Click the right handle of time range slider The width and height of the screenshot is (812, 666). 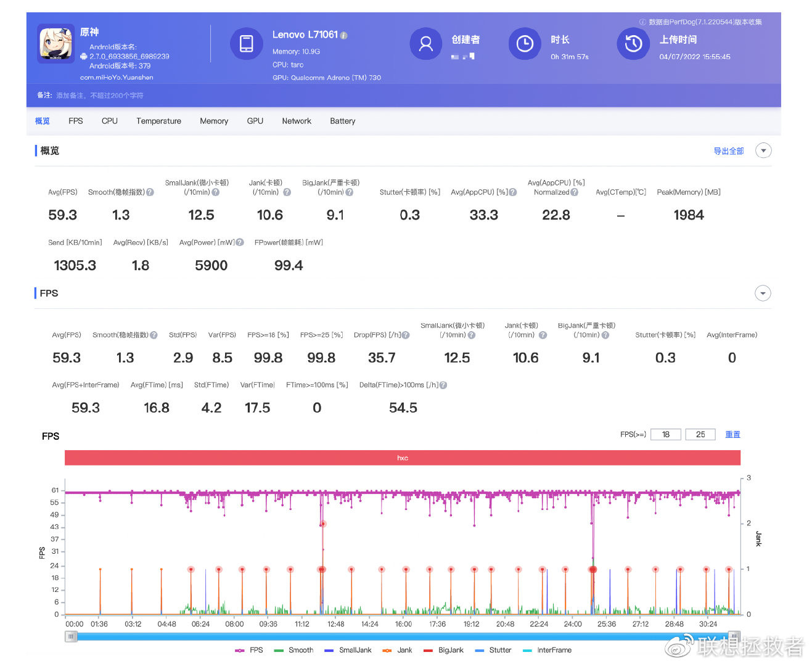734,636
